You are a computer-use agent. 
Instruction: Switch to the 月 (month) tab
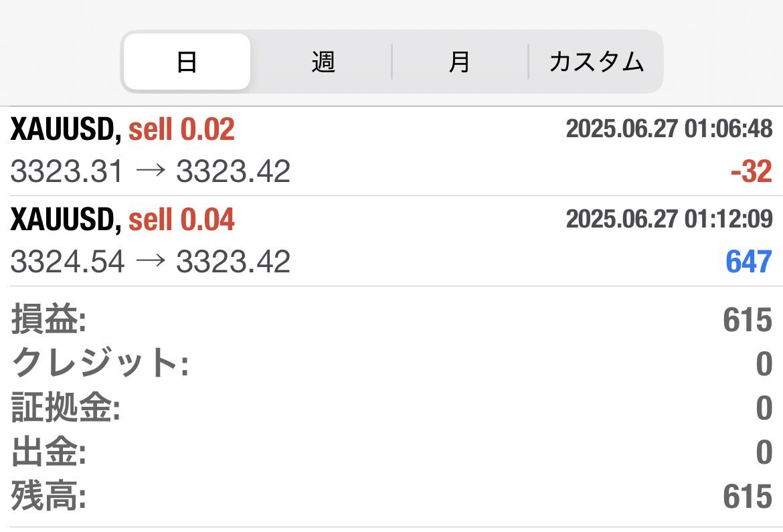point(459,62)
